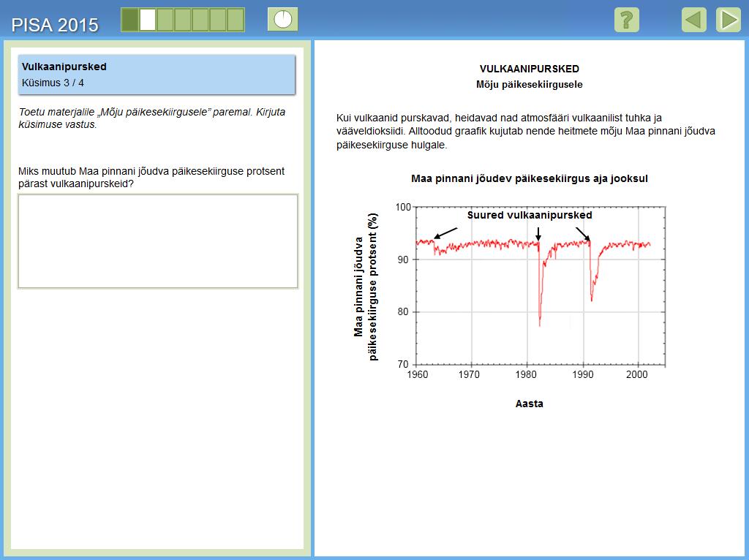Click the year 1960 on the x-axis

[417, 374]
